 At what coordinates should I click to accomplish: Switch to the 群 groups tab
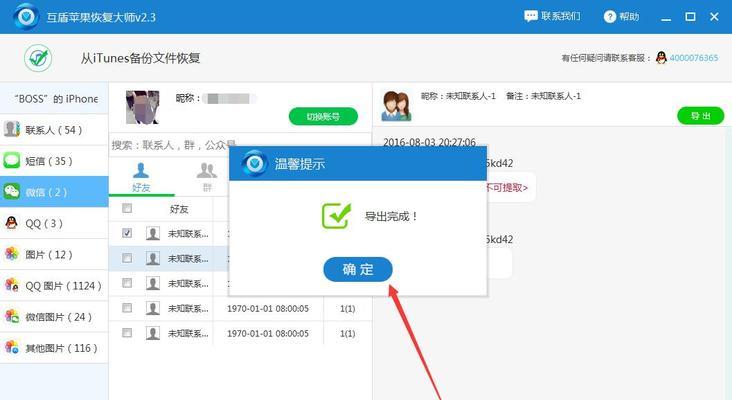207,177
